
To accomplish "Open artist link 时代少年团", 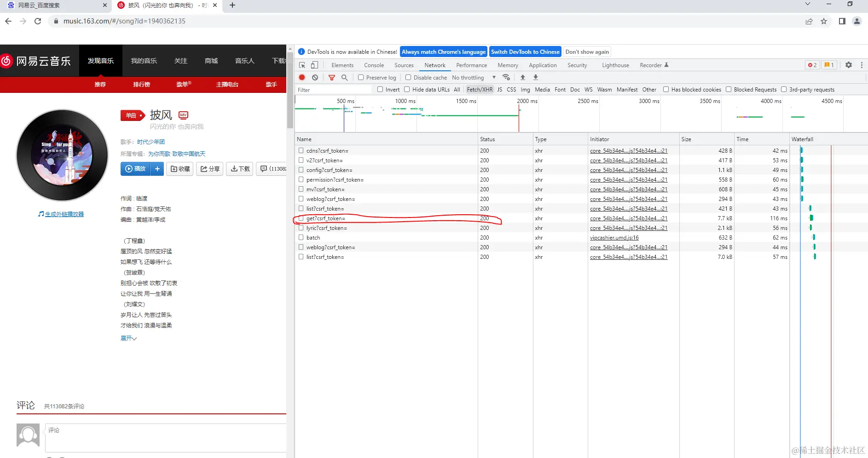I will [x=150, y=142].
